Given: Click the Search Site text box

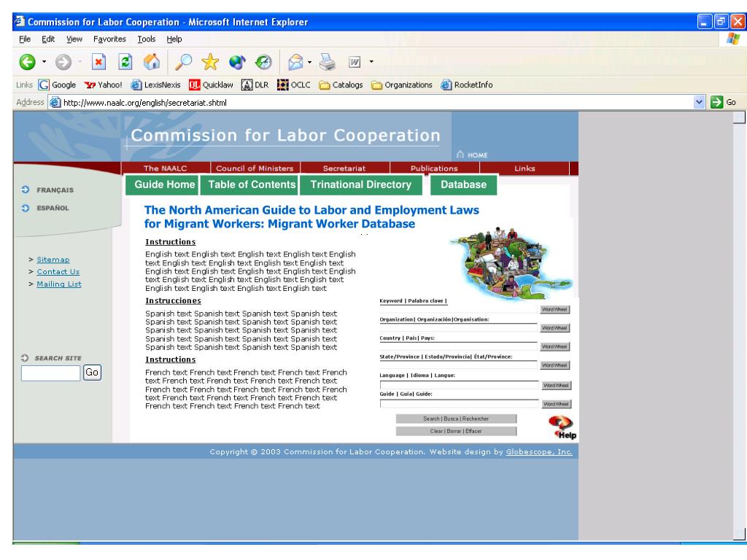Looking at the screenshot, I should pos(50,373).
